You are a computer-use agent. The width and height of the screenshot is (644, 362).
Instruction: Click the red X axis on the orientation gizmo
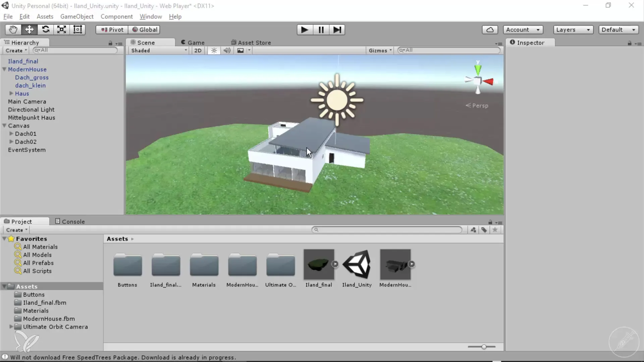488,81
